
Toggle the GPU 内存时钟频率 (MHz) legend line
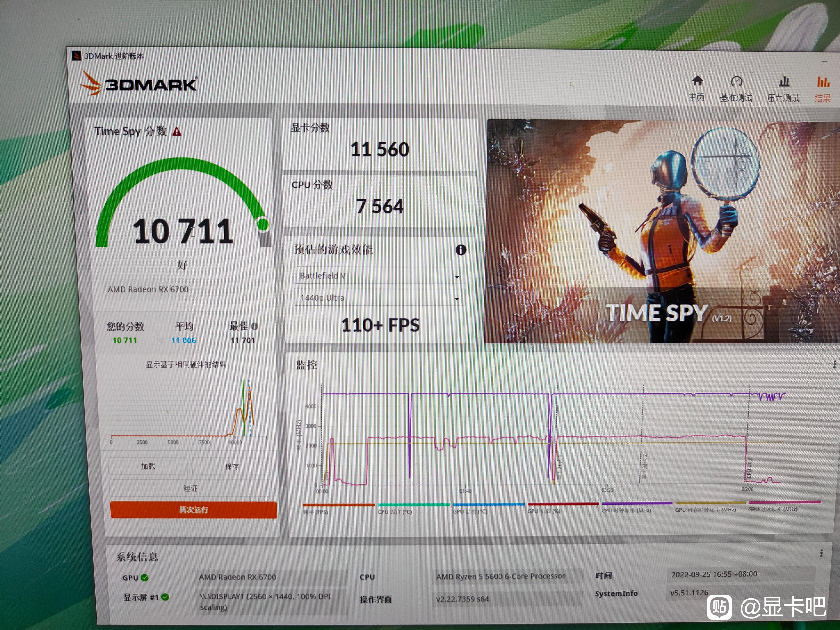click(711, 507)
